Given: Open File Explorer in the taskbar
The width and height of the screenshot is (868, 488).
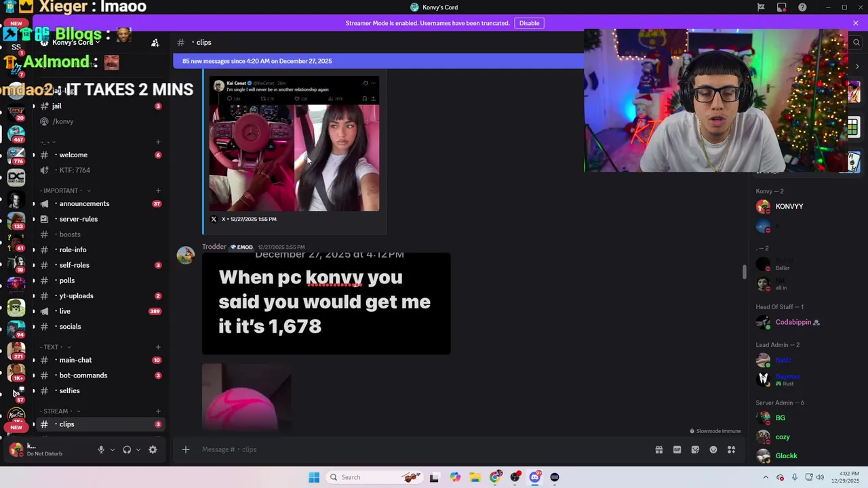Looking at the screenshot, I should (475, 477).
